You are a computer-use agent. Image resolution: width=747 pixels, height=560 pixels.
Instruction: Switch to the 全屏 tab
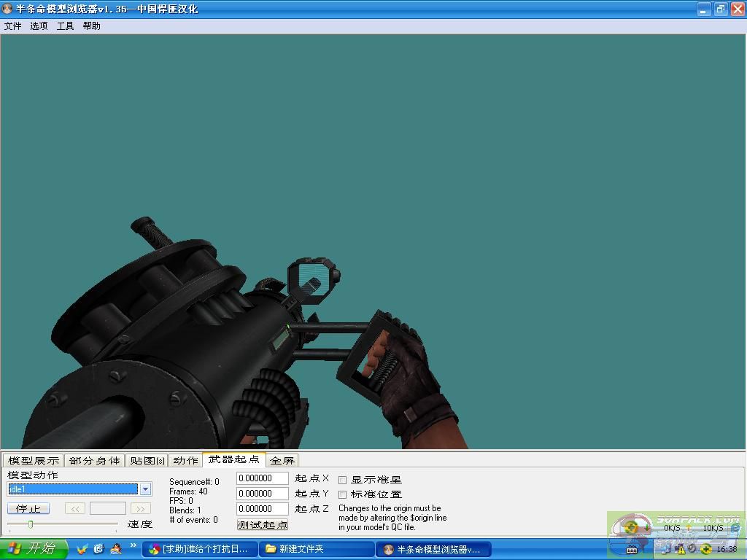(282, 460)
